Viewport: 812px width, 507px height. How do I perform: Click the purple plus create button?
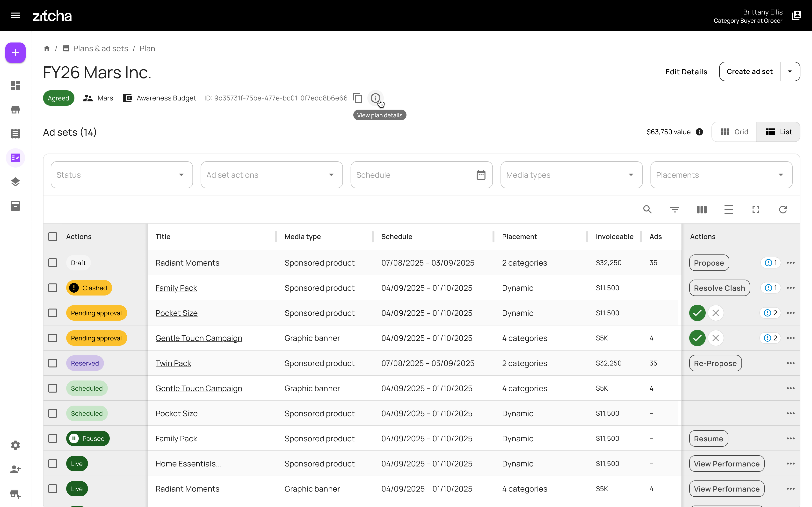[x=15, y=53]
